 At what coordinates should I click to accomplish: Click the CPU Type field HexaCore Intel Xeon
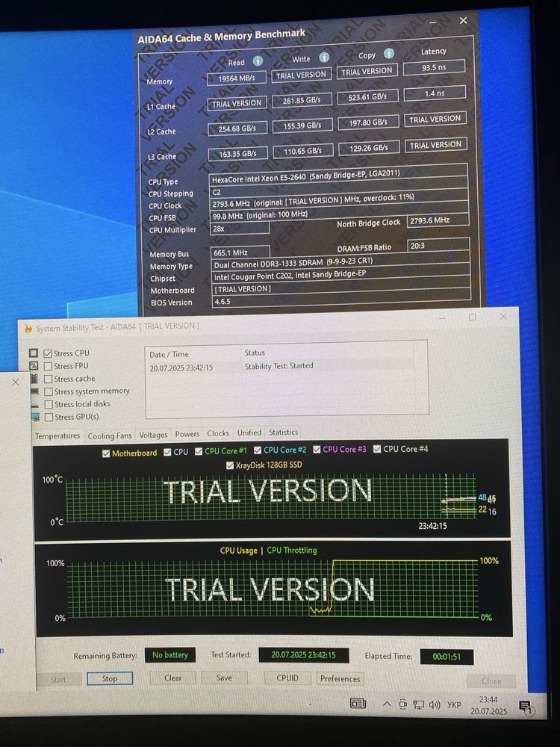[338, 176]
